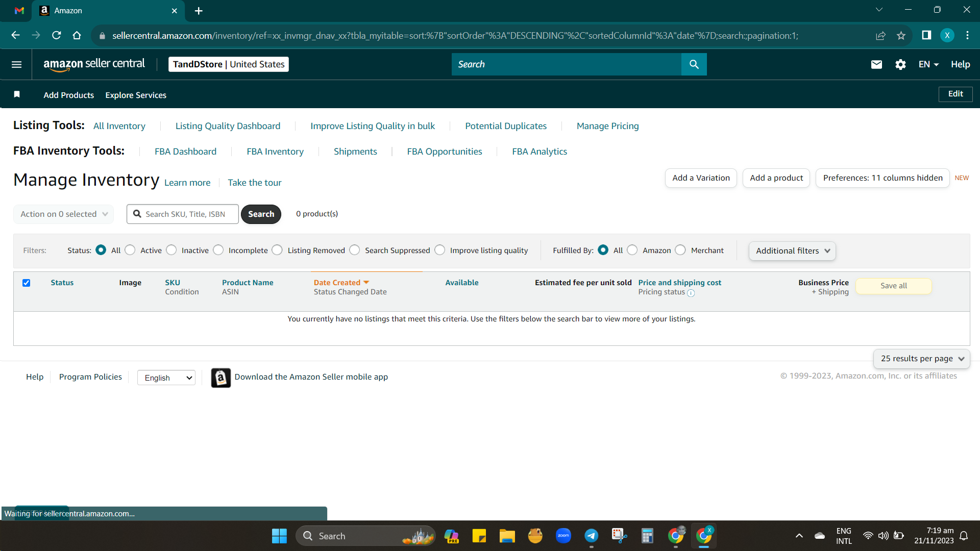980x551 pixels.
Task: Select the Status All radio button
Action: pos(101,250)
